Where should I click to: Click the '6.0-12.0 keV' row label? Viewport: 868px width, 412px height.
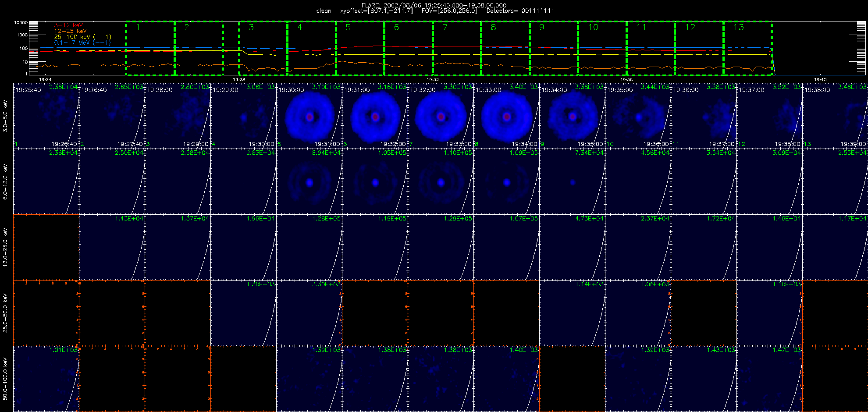coord(5,181)
